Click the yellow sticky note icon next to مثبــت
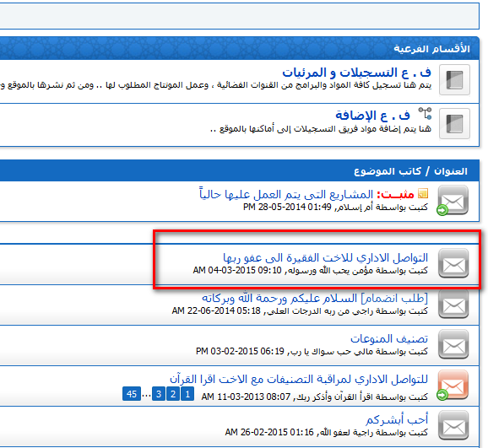 (x=423, y=194)
